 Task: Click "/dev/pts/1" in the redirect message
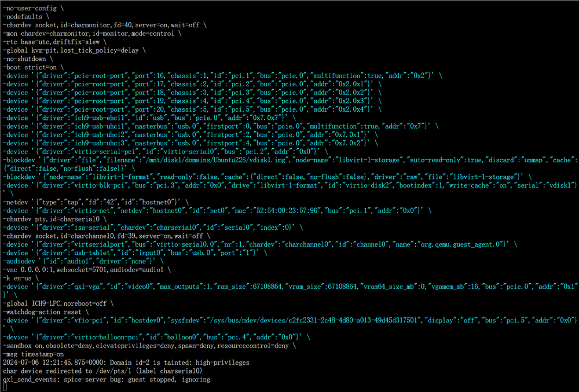[113, 371]
